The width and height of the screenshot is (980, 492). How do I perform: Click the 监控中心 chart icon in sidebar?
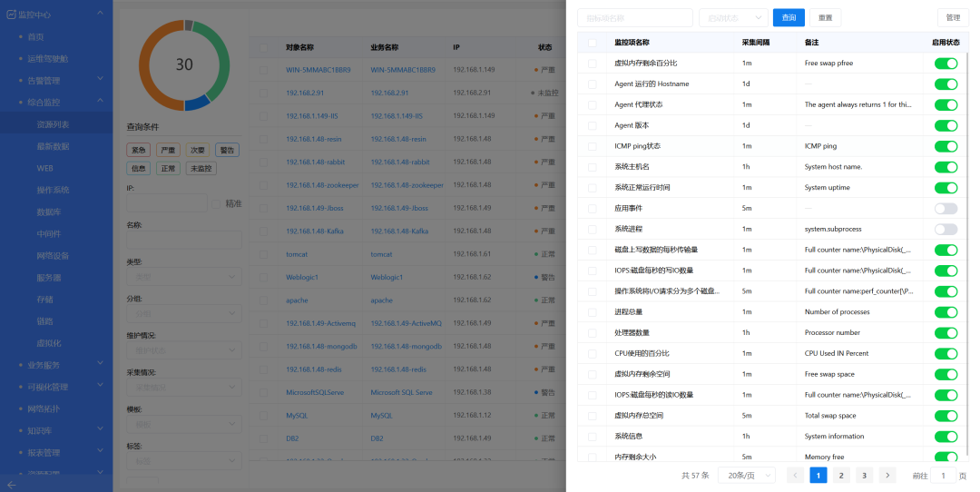click(11, 15)
